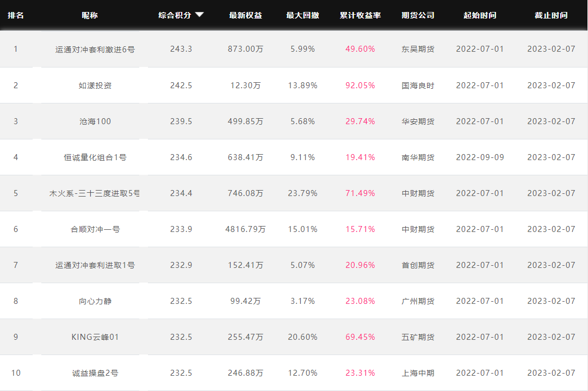Select equity value 99.42万
This screenshot has width=588, height=391.
(246, 301)
